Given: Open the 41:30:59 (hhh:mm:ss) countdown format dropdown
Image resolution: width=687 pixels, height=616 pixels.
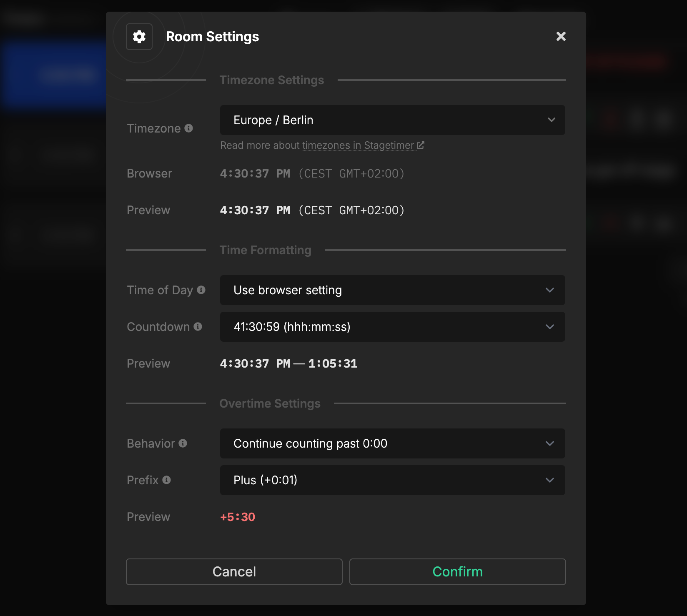Looking at the screenshot, I should point(392,327).
